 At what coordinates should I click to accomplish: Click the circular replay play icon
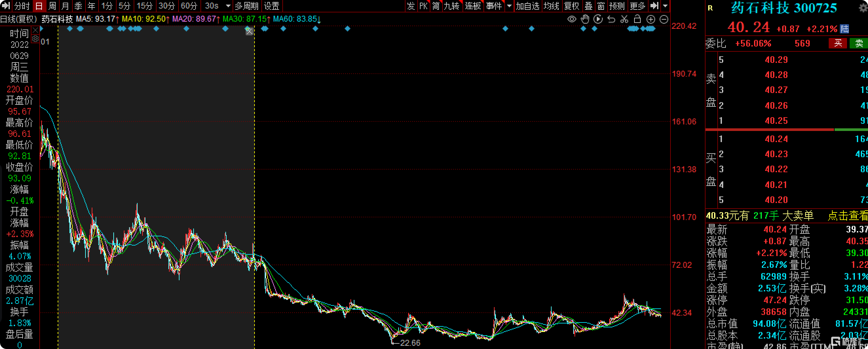coord(598,19)
